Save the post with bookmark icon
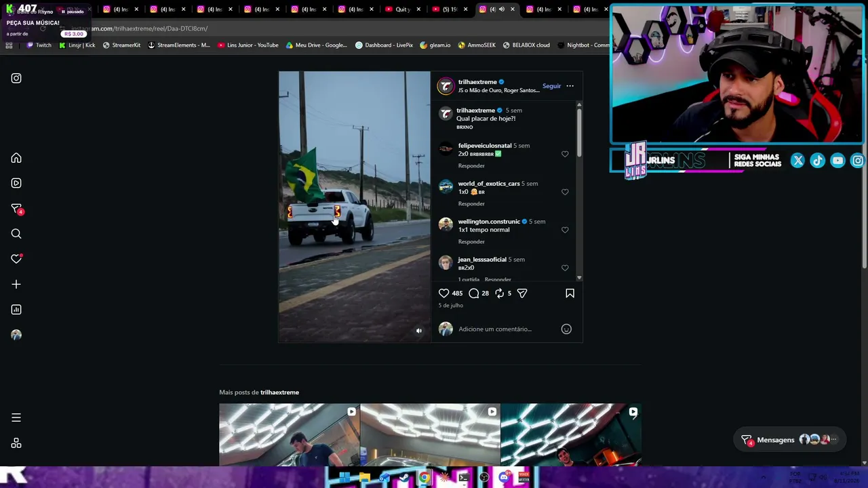 click(x=570, y=293)
